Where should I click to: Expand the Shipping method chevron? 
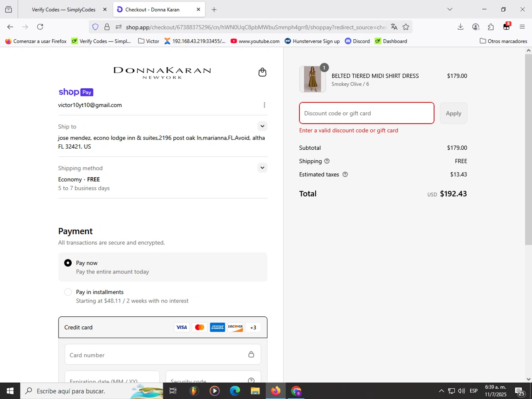(262, 167)
